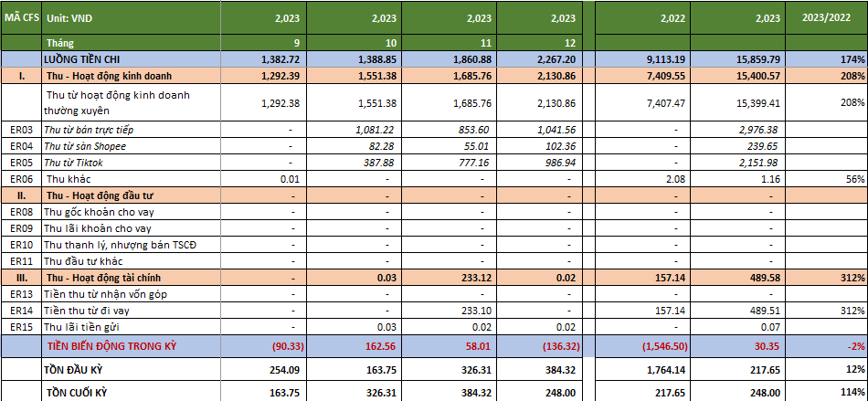
Task: Click the "Thu từ sàn Shopee" row label
Action: click(x=86, y=146)
